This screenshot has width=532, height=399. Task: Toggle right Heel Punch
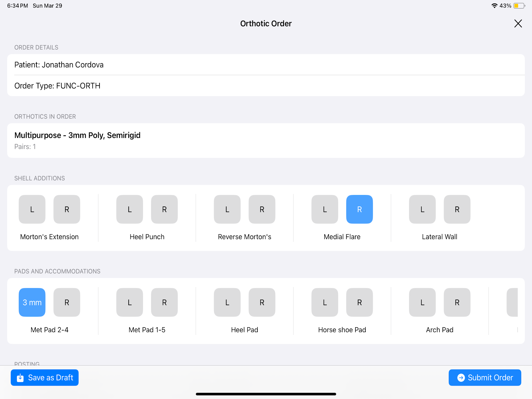pyautogui.click(x=164, y=209)
